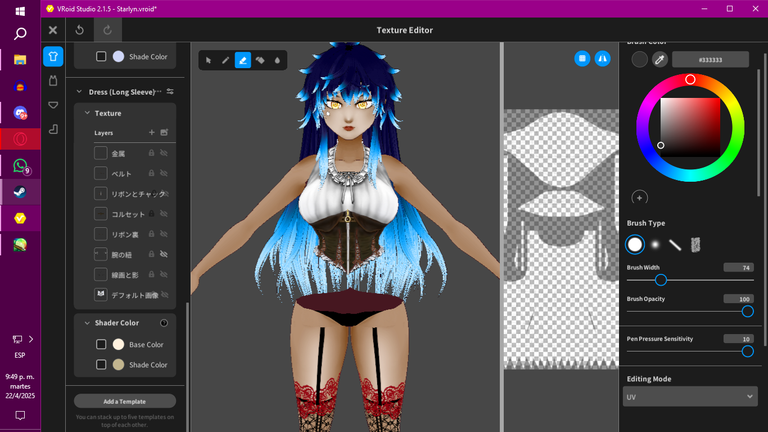This screenshot has width=768, height=432.
Task: Toggle visibility of 線画と影 layer
Action: coord(164,274)
